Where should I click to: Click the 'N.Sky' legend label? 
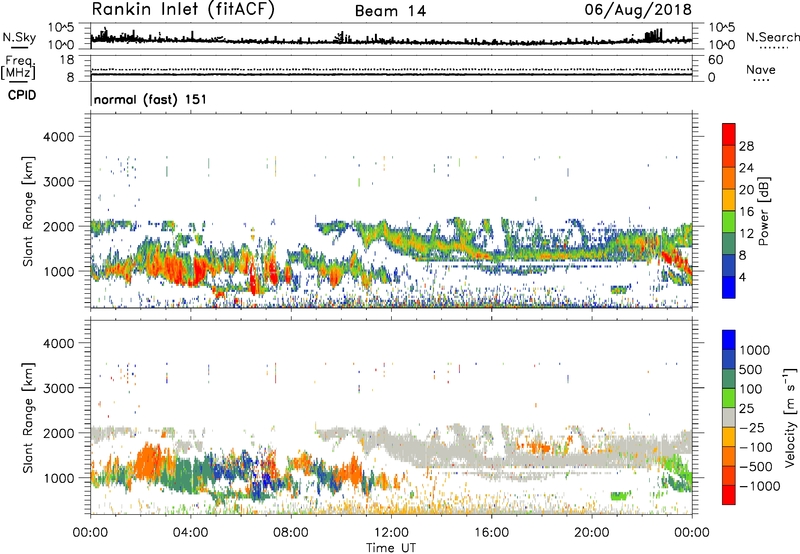(19, 37)
